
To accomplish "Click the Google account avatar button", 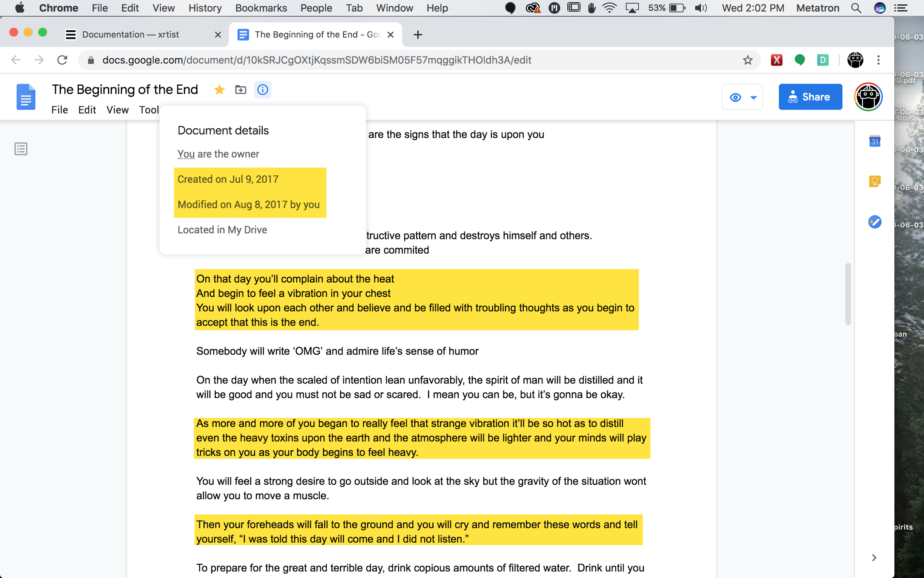I will pos(868,97).
